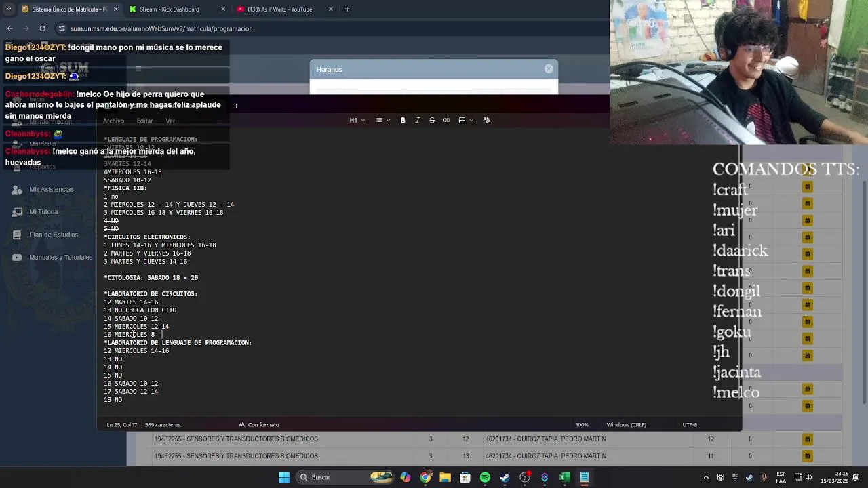Open the Ver menu in Notepad
The height and width of the screenshot is (488, 868).
tap(170, 121)
